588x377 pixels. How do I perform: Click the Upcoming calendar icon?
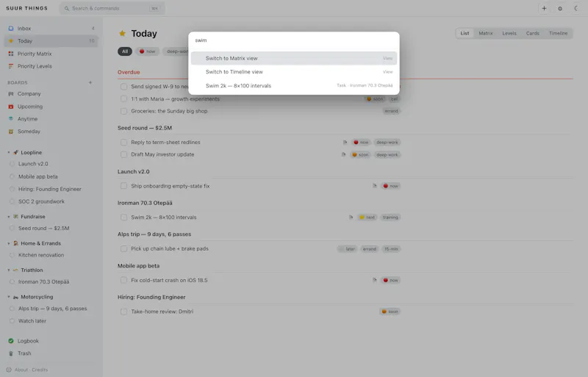tap(11, 107)
